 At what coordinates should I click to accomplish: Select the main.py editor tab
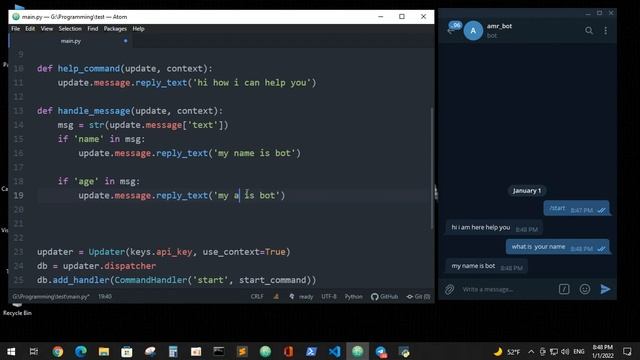(71, 41)
